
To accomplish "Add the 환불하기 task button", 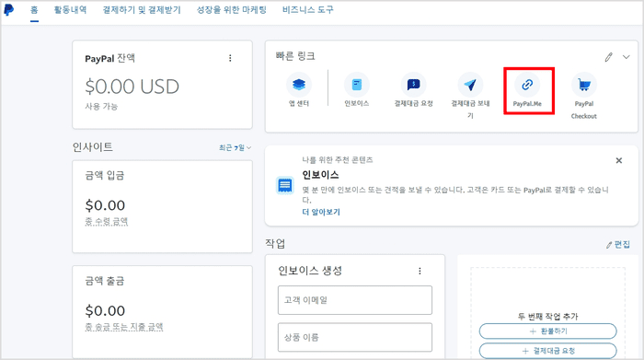I will click(x=548, y=331).
